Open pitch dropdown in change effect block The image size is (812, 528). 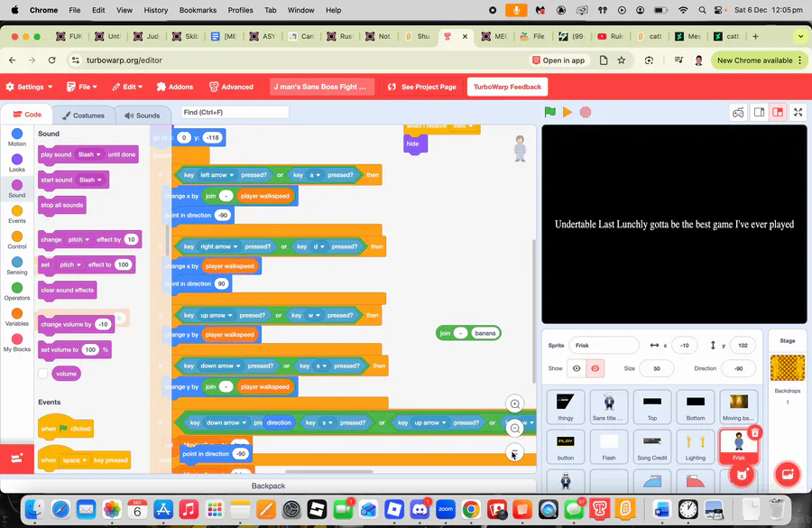(x=78, y=239)
